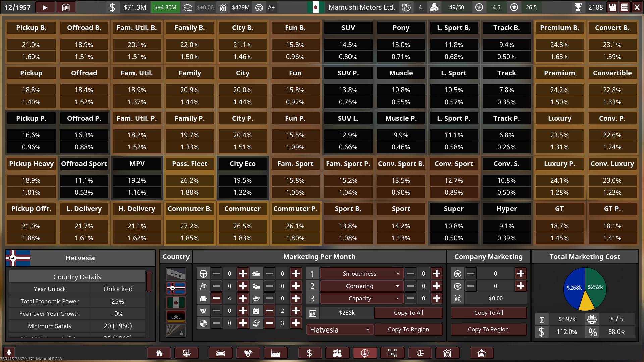Click the save floppy disk icon
The image size is (644, 362).
click(612, 7)
